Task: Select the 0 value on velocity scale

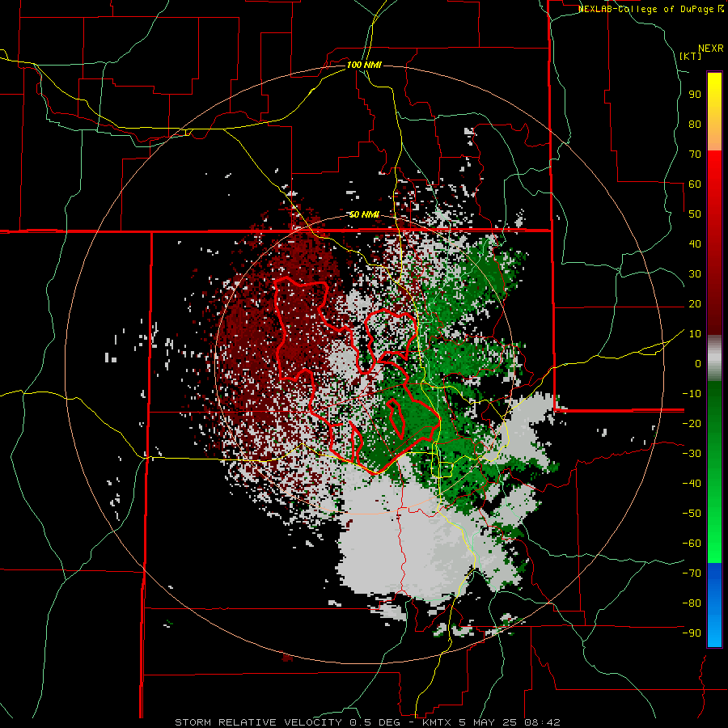Action: coord(698,364)
